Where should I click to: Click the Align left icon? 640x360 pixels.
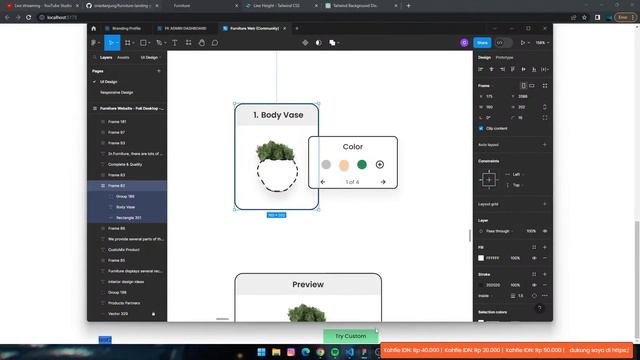point(481,69)
